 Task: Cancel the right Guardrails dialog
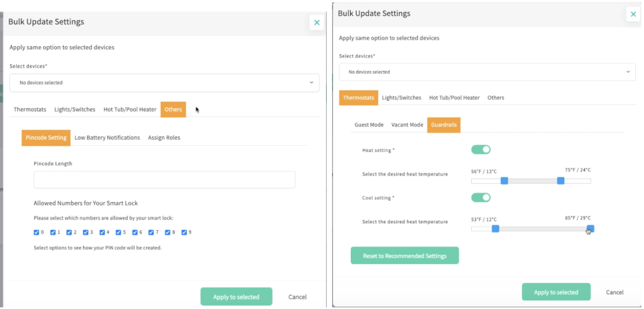615,292
